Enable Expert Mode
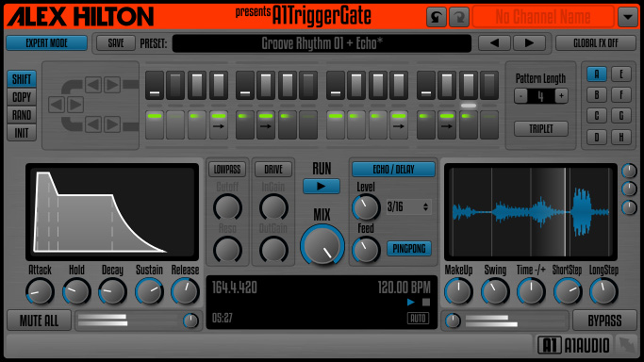 (47, 42)
